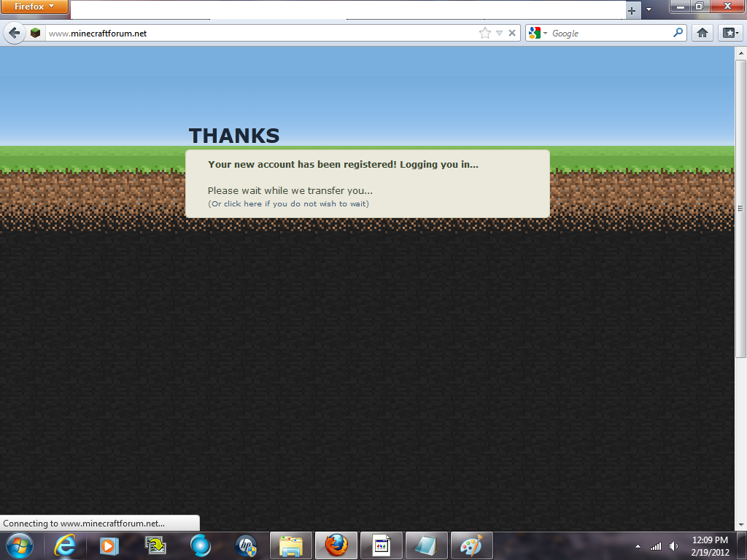The width and height of the screenshot is (747, 560).
Task: Open Windows Explorer folder on taskbar
Action: (x=291, y=545)
